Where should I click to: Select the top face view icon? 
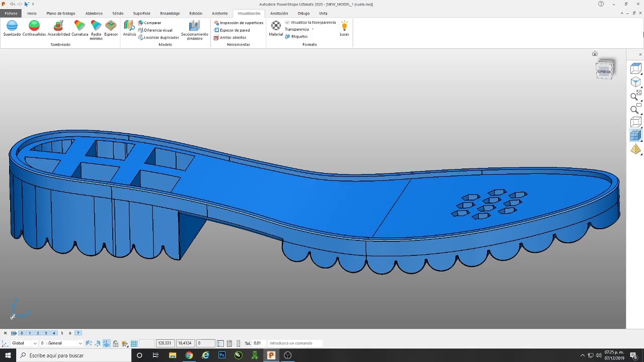pyautogui.click(x=636, y=69)
